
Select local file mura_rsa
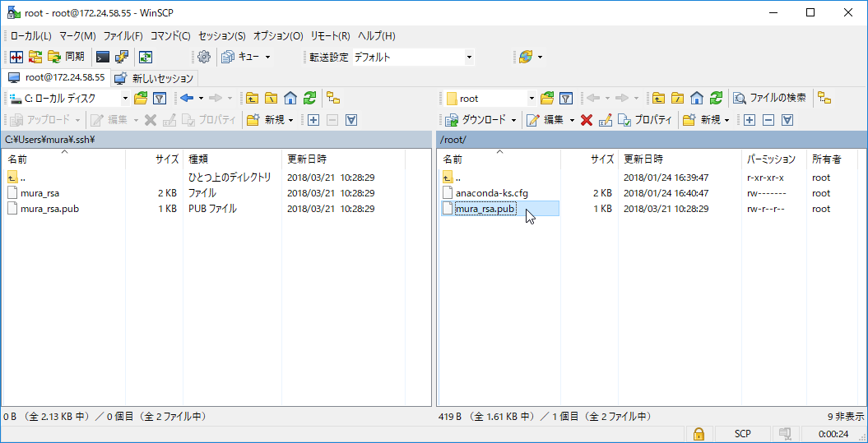(39, 193)
